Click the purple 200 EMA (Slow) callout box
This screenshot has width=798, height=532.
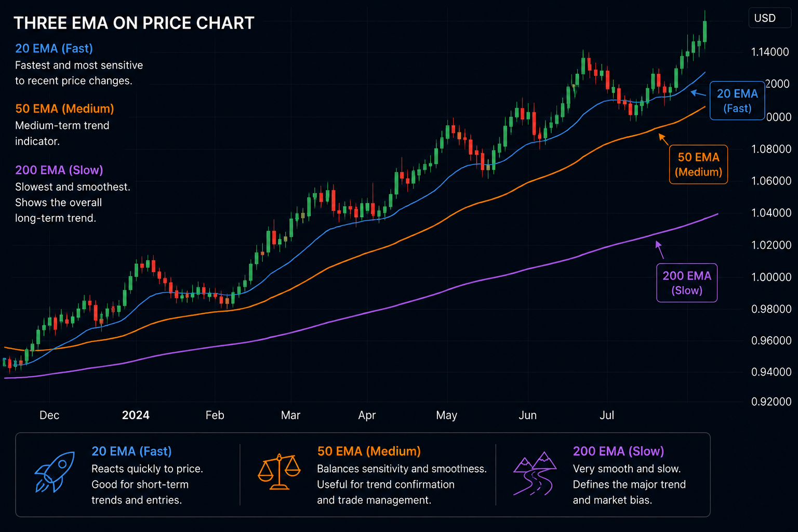(687, 283)
